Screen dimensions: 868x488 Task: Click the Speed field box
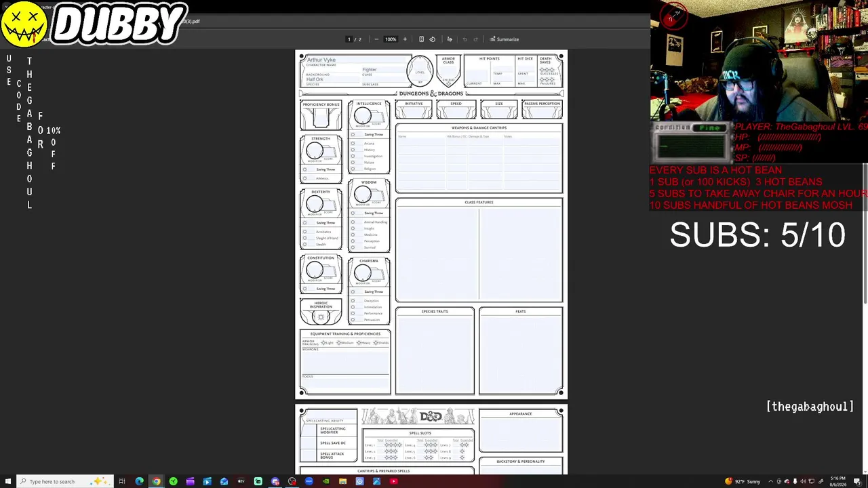click(x=456, y=110)
